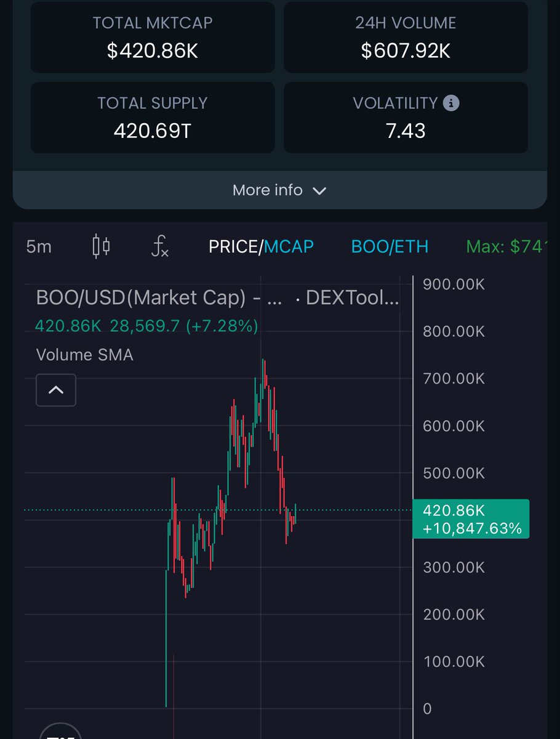Click the 300.00K price axis label
This screenshot has height=739, width=560.
tap(454, 568)
